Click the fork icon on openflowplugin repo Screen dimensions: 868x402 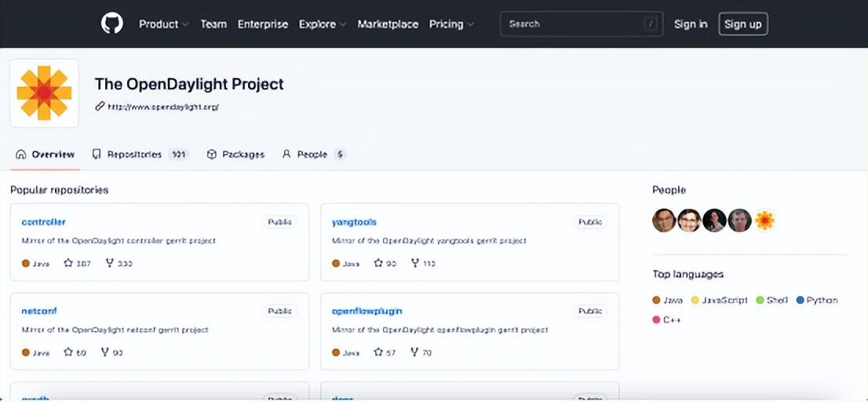click(x=415, y=353)
